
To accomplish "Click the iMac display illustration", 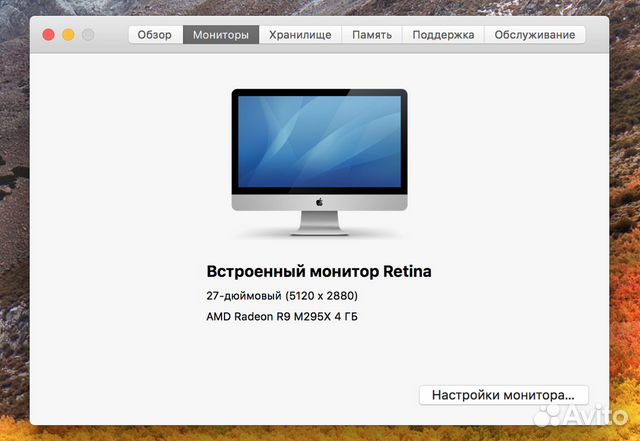I will point(320,162).
